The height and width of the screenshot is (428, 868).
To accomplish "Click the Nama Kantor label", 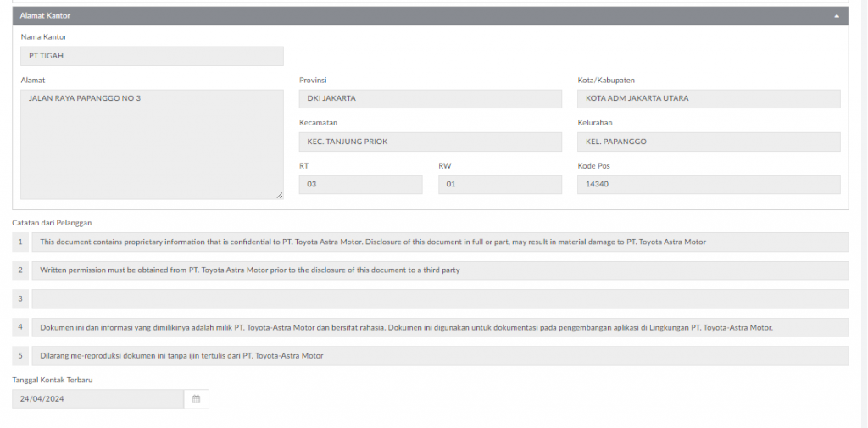I will point(44,37).
